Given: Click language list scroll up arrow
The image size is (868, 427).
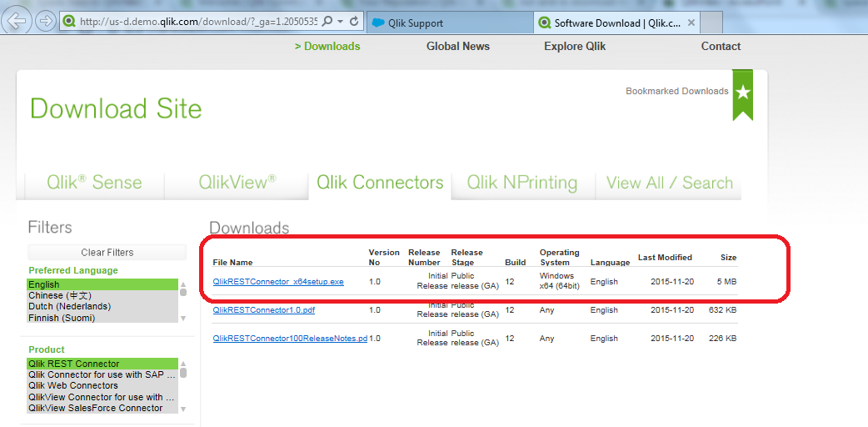Looking at the screenshot, I should (183, 284).
